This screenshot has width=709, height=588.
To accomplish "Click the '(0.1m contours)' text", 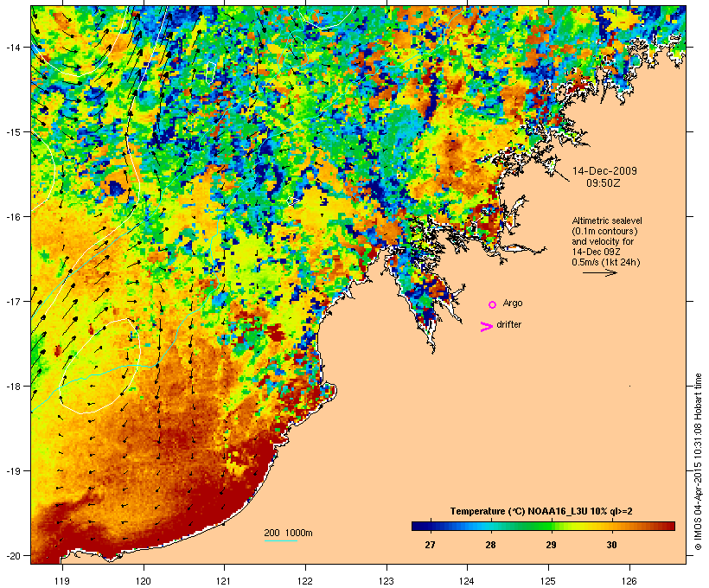I will (x=604, y=231).
